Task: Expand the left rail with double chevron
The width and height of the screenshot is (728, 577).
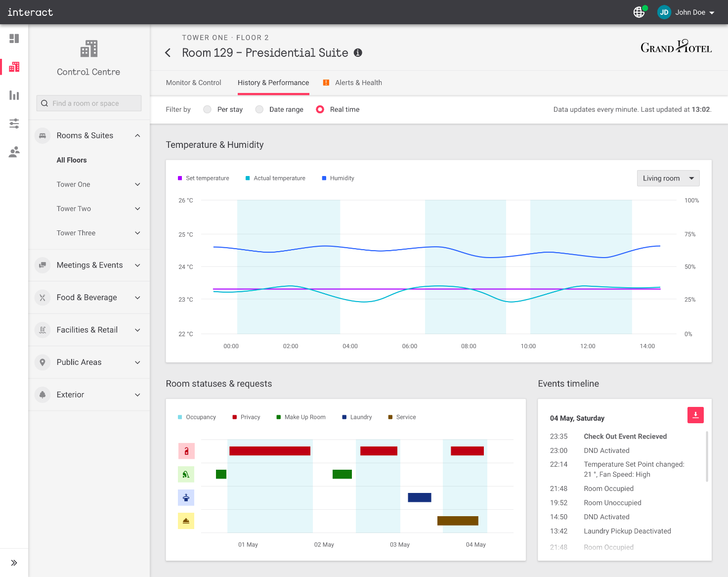Action: point(14,563)
